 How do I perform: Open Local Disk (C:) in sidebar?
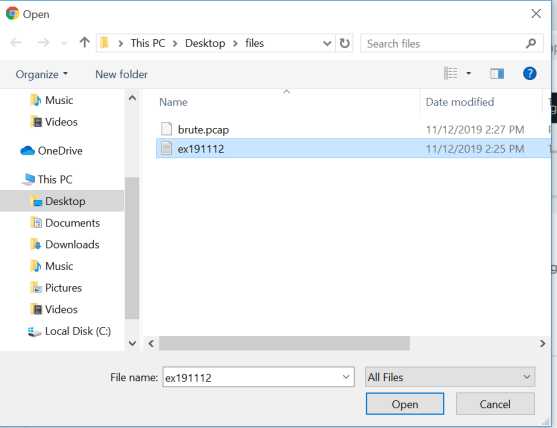coord(69,331)
